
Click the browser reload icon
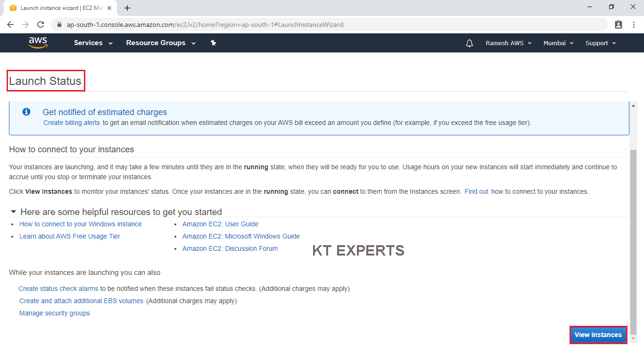click(x=41, y=25)
